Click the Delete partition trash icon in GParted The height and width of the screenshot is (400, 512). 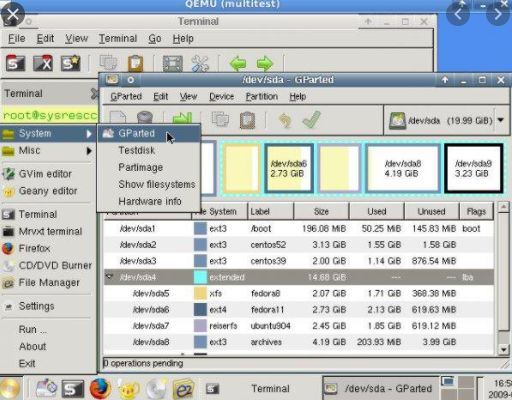coord(145,119)
